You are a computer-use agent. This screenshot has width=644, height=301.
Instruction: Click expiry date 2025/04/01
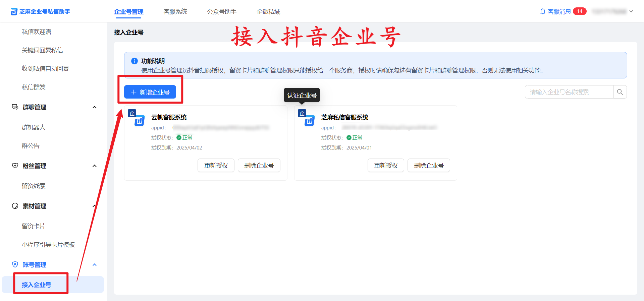[359, 148]
